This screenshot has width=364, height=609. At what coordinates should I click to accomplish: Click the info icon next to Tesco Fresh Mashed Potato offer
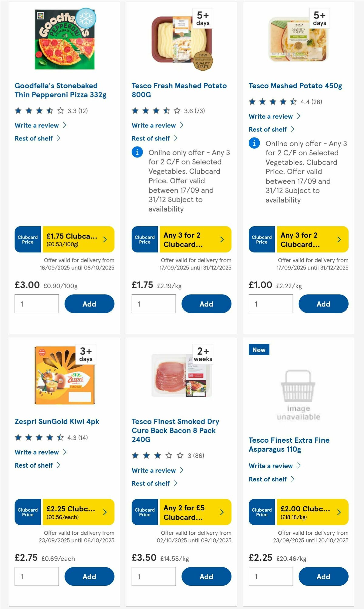pyautogui.click(x=137, y=153)
